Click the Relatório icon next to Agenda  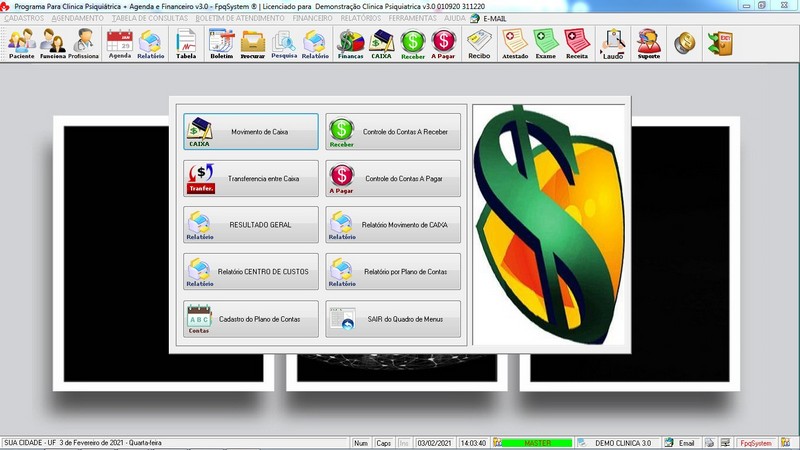pos(151,44)
